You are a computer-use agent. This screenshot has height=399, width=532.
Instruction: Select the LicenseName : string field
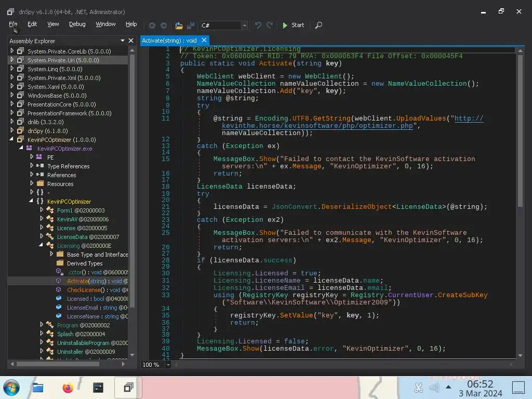coord(97,316)
